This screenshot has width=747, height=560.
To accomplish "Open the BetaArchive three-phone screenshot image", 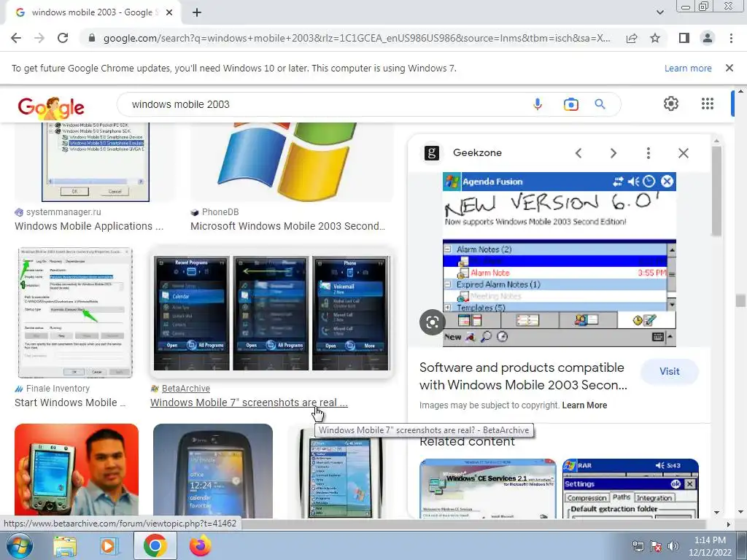I will 271,313.
